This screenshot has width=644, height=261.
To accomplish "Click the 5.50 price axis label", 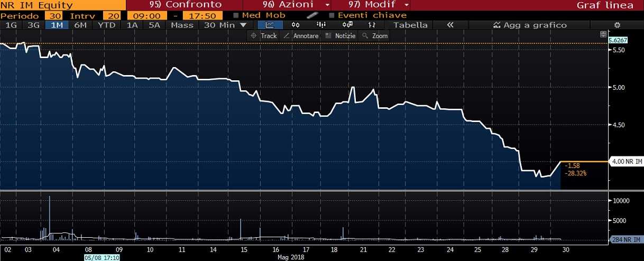I will pos(618,50).
